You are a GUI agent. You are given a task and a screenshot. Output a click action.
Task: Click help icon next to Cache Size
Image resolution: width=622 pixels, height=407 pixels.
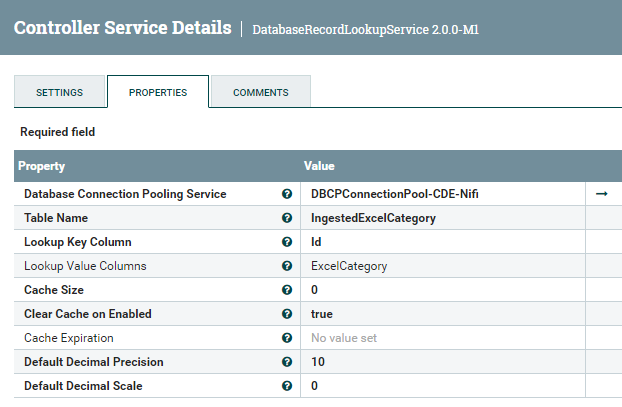tap(287, 290)
